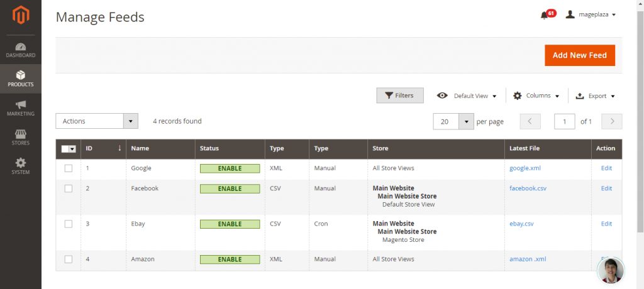Open select-all checkbox dropdown in header

click(x=69, y=149)
